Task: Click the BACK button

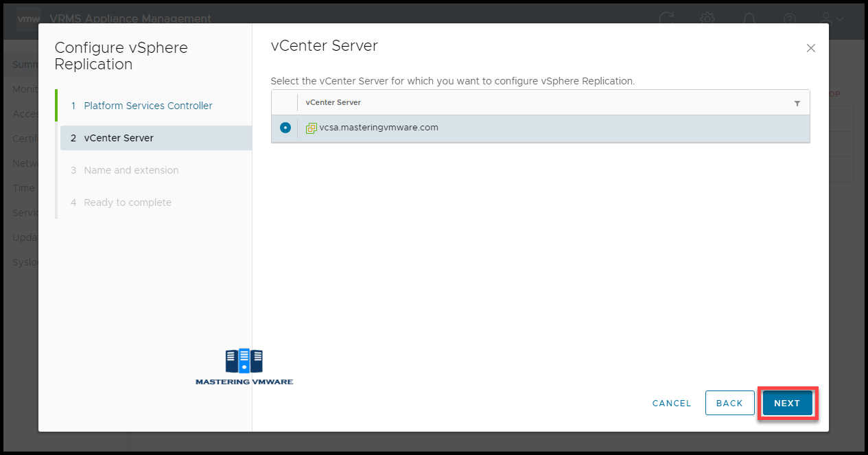Action: point(729,403)
